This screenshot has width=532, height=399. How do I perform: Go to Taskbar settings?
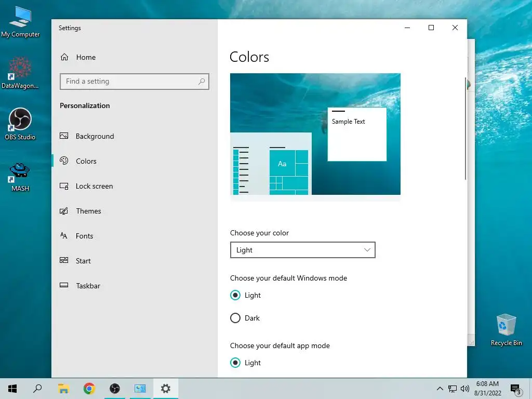point(135,286)
